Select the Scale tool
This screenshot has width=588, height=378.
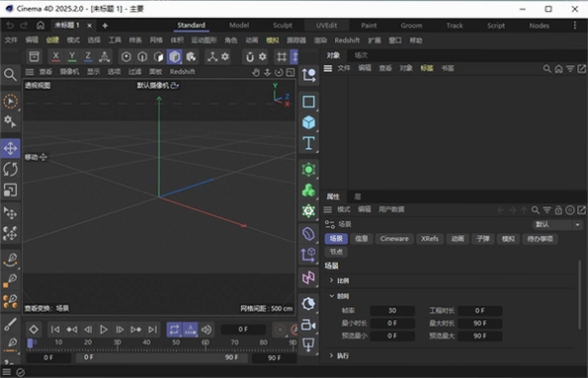[10, 190]
